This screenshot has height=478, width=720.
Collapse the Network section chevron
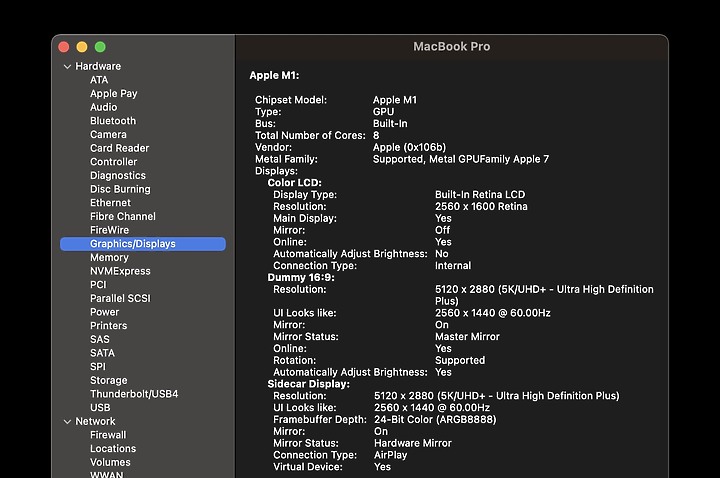pos(68,422)
